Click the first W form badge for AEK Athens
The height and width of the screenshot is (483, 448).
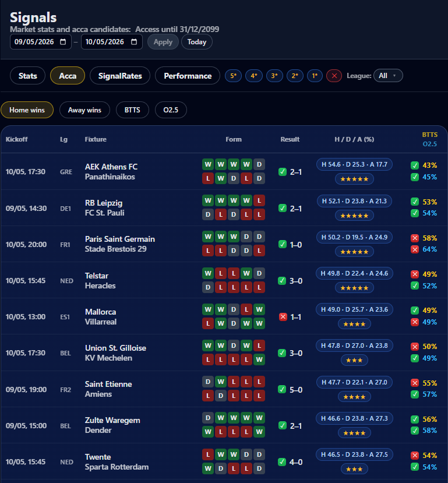click(208, 164)
